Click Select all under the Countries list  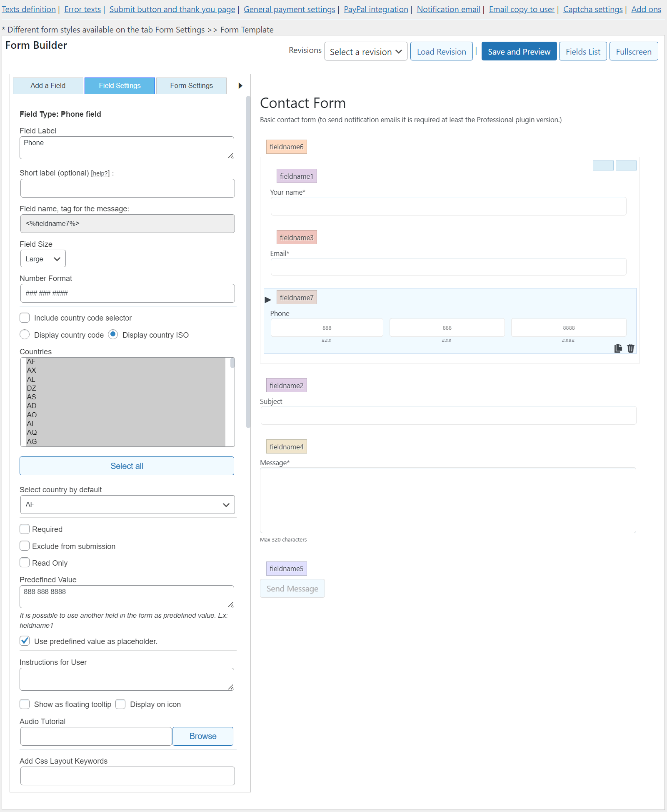pos(127,466)
